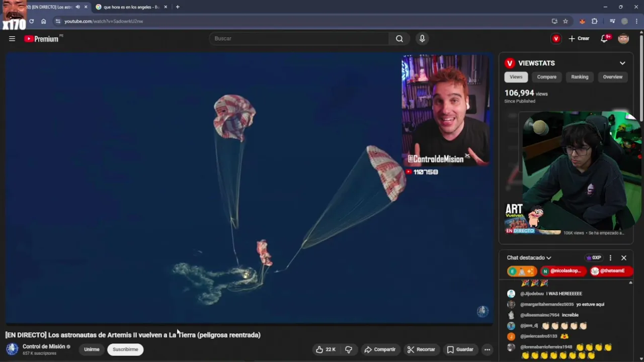Click @lorenabarrioferreira1948 chat username
Viewport: 644px width, 362px height.
[546, 347]
